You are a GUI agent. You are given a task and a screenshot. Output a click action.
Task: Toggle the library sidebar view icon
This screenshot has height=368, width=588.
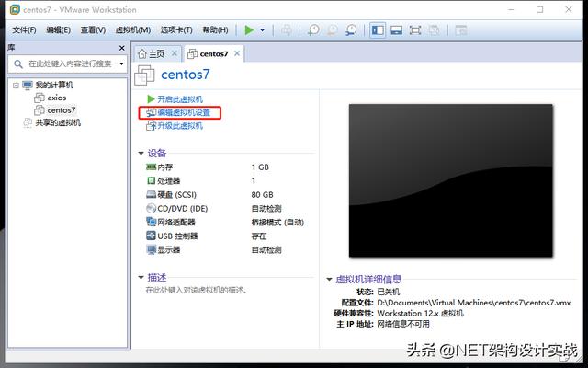(378, 30)
